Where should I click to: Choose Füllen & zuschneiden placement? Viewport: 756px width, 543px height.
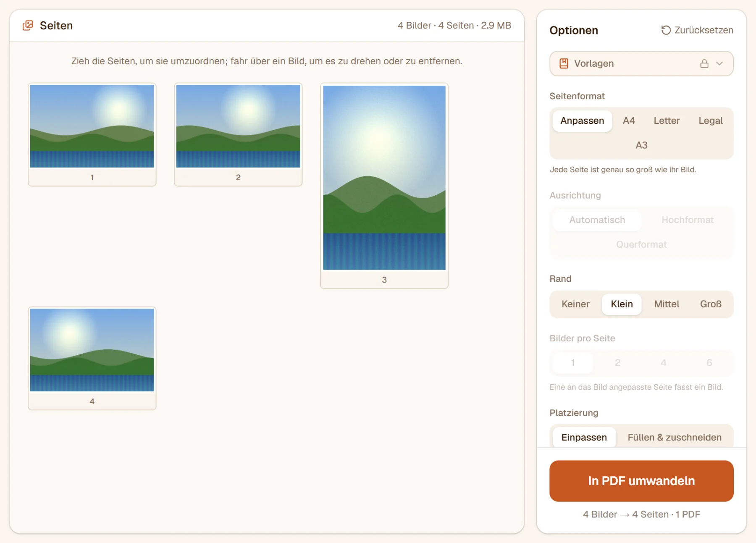point(675,437)
